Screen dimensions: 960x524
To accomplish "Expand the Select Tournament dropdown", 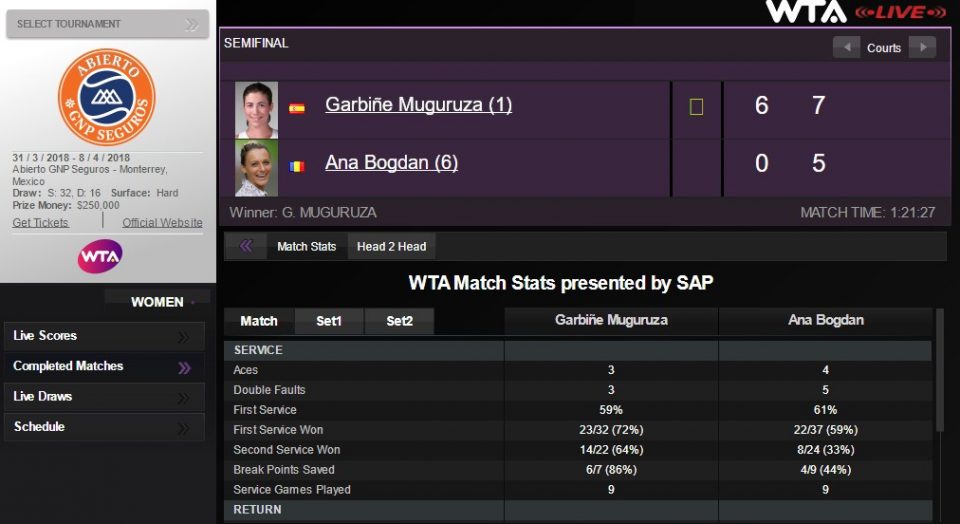I will tap(107, 24).
